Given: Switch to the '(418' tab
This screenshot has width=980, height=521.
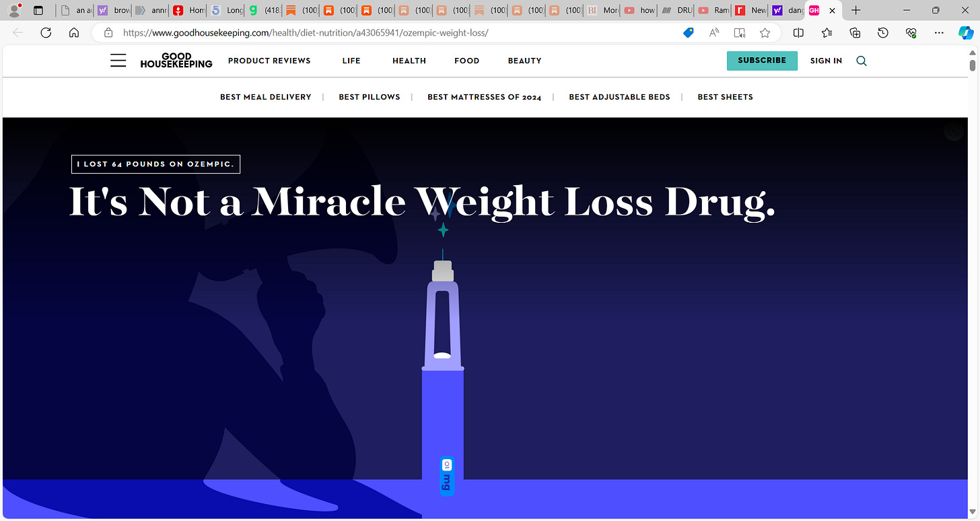Looking at the screenshot, I should coord(264,11).
